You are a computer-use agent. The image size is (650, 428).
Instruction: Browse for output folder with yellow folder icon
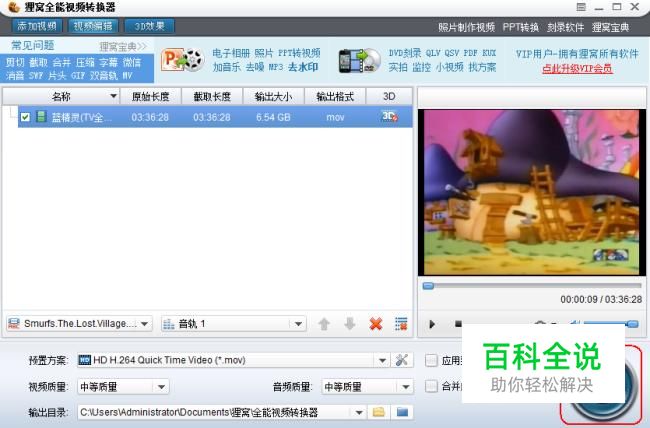[x=378, y=412]
